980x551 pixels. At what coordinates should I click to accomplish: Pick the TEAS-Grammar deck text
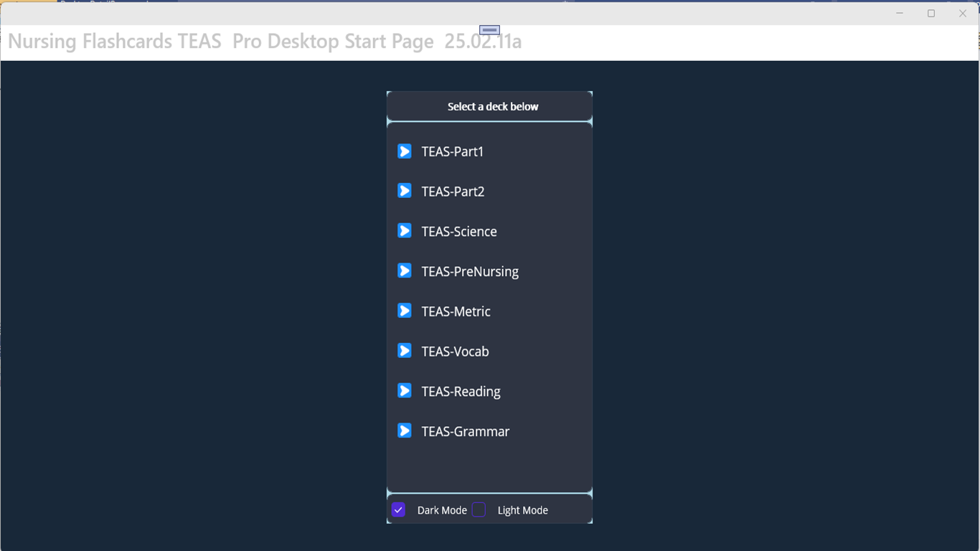pyautogui.click(x=465, y=431)
